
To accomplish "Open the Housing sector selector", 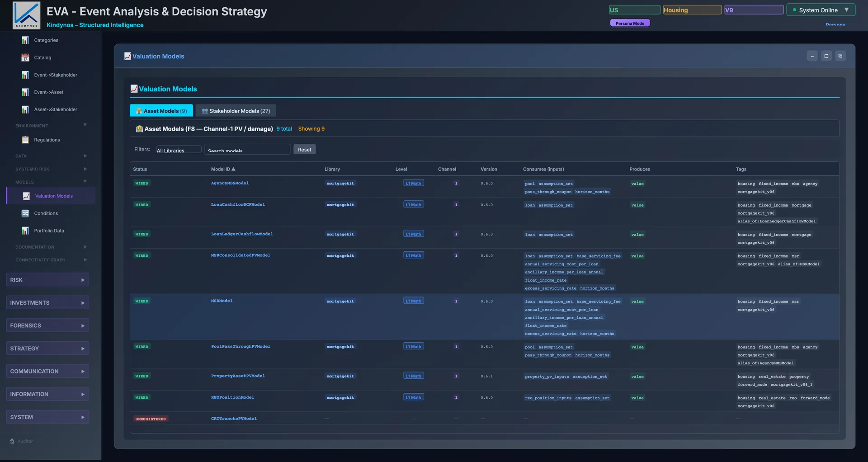I will click(x=692, y=10).
